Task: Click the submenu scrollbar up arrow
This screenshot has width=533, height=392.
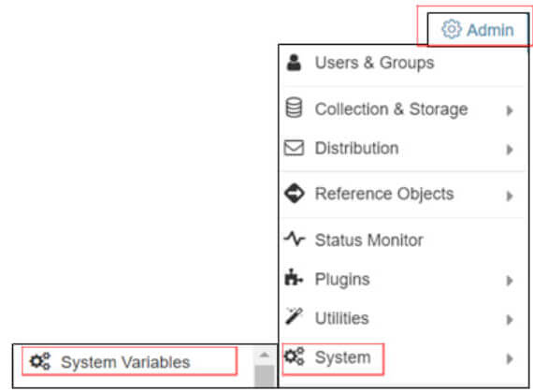Action: click(x=264, y=356)
